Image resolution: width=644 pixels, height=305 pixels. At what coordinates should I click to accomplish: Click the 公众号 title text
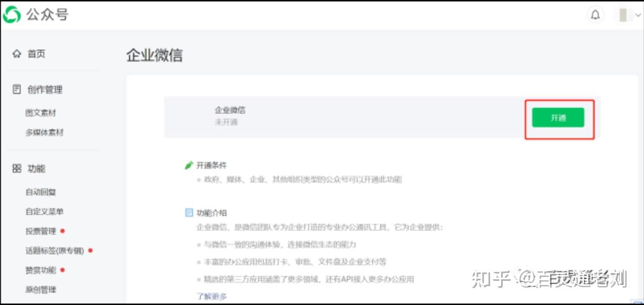47,15
